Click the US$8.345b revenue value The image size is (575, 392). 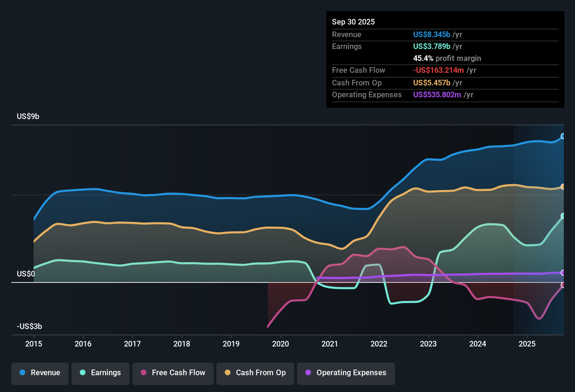point(431,34)
